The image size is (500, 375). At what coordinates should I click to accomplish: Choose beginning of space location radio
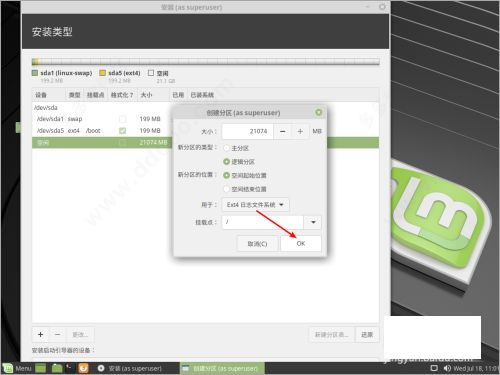coord(226,175)
